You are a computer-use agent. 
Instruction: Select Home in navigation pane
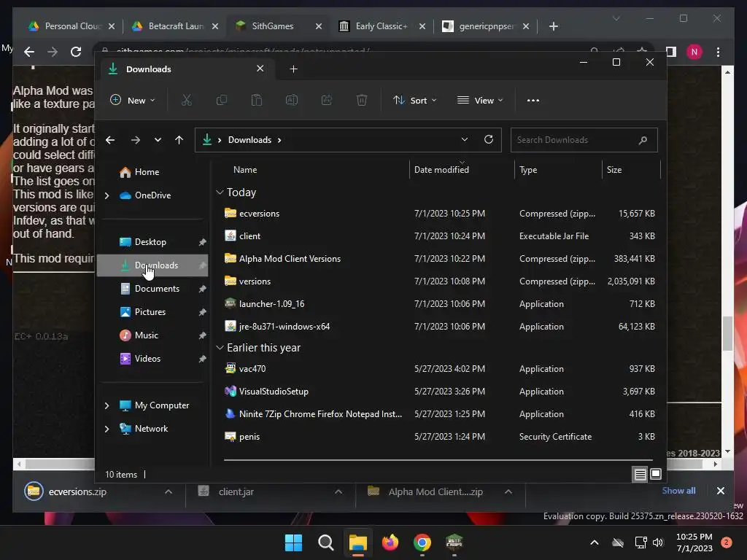[x=147, y=172]
